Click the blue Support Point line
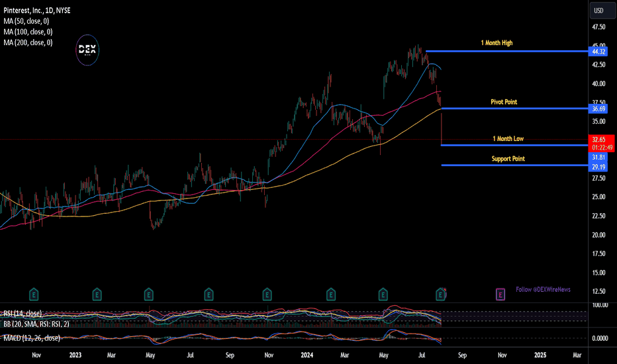The height and width of the screenshot is (364, 617). tap(514, 165)
